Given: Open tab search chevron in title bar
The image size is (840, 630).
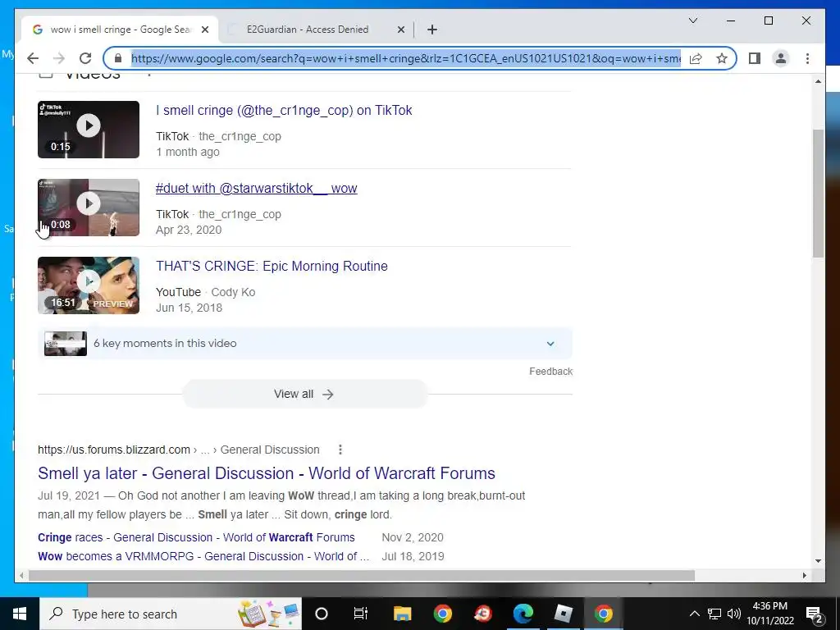Looking at the screenshot, I should [692, 21].
